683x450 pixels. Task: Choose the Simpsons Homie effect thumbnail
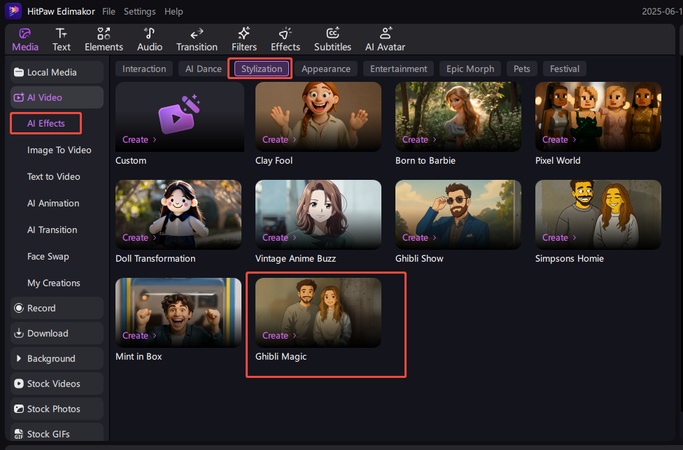(x=598, y=213)
